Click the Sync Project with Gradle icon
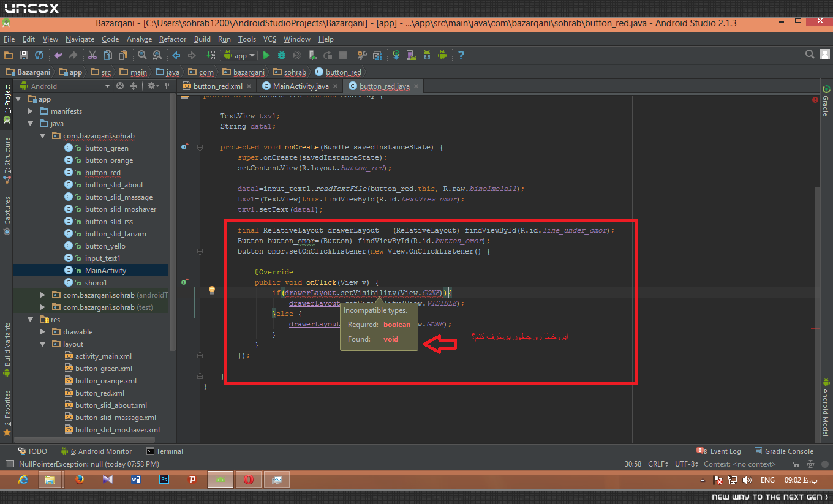 point(396,55)
